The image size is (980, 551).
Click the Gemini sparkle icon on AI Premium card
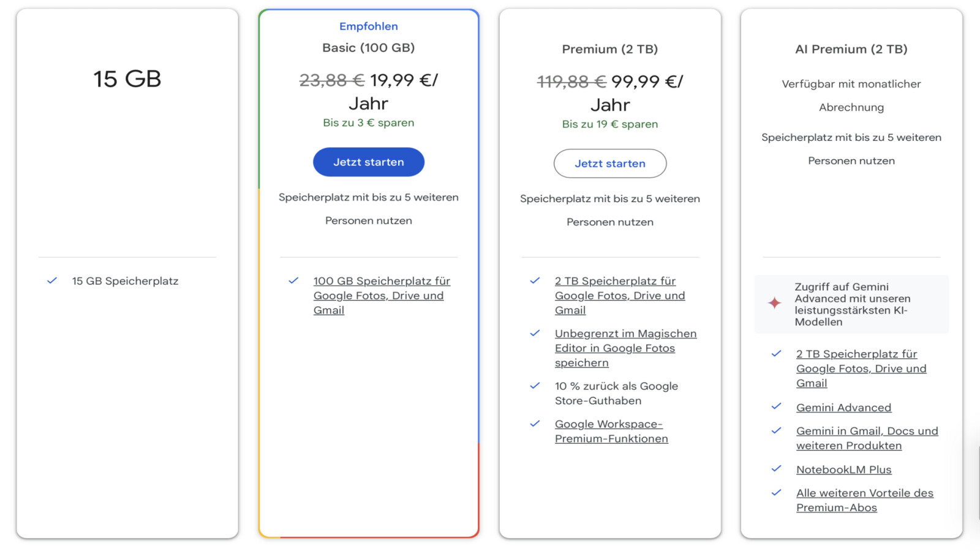(x=775, y=301)
